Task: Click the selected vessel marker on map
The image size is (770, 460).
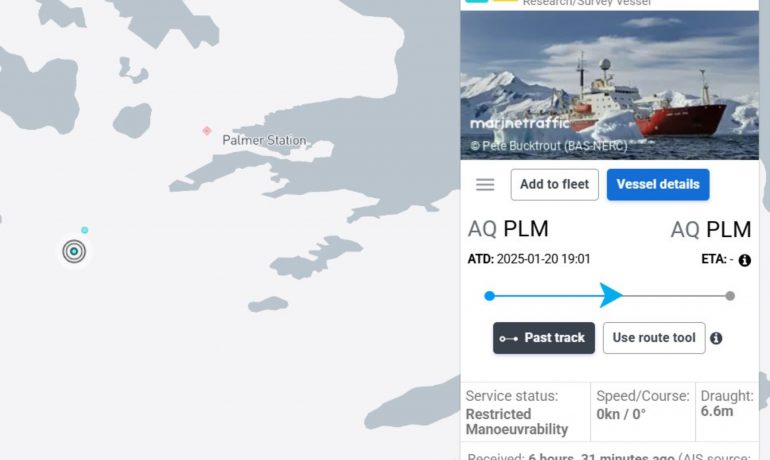Action: [x=74, y=251]
